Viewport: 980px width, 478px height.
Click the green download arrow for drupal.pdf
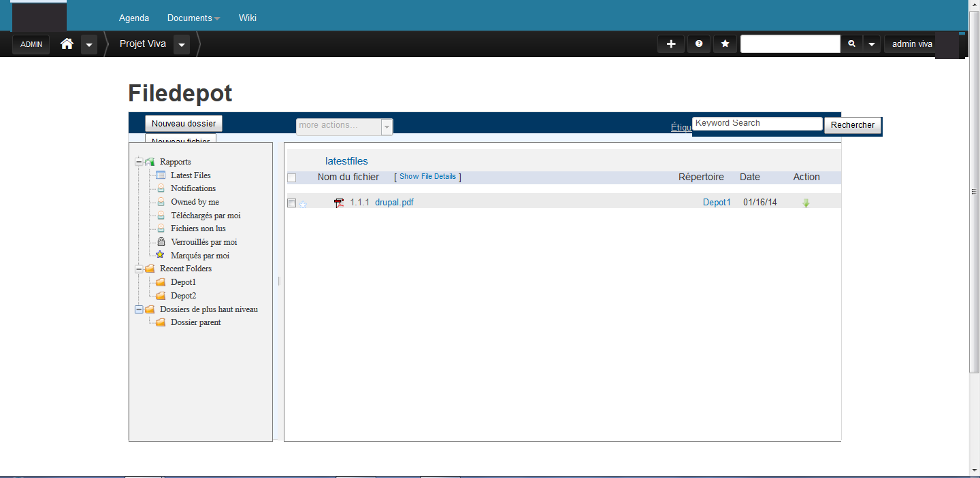coord(806,203)
